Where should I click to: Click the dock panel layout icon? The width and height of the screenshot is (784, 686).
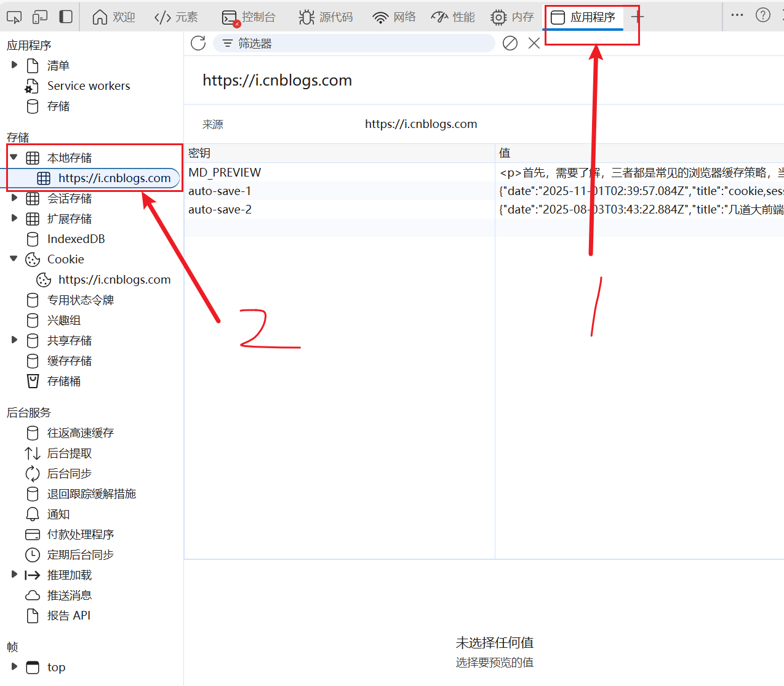[65, 17]
